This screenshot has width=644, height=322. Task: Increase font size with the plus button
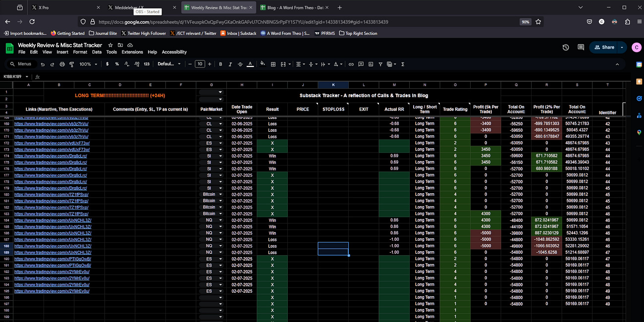pyautogui.click(x=210, y=64)
